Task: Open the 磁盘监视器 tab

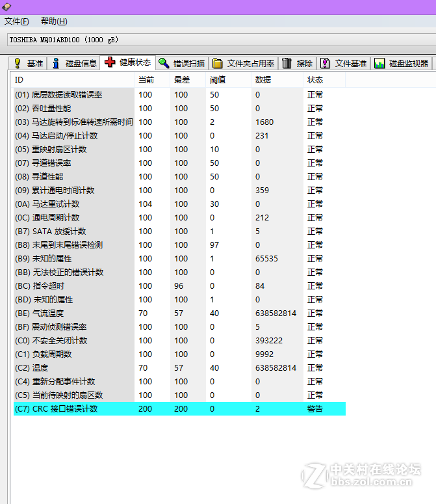Action: [x=402, y=63]
